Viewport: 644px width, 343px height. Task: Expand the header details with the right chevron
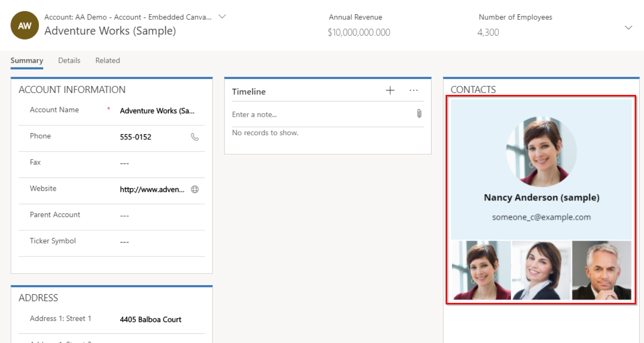click(x=628, y=27)
